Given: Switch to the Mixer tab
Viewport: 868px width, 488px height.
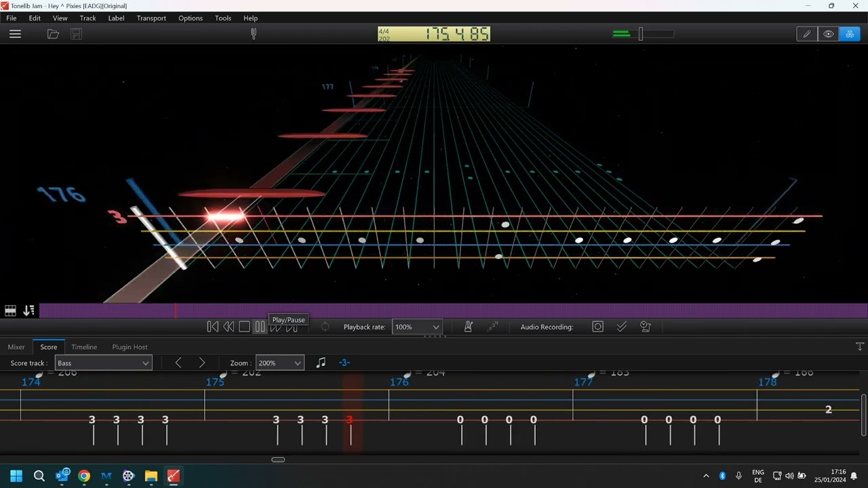Looking at the screenshot, I should coord(16,347).
